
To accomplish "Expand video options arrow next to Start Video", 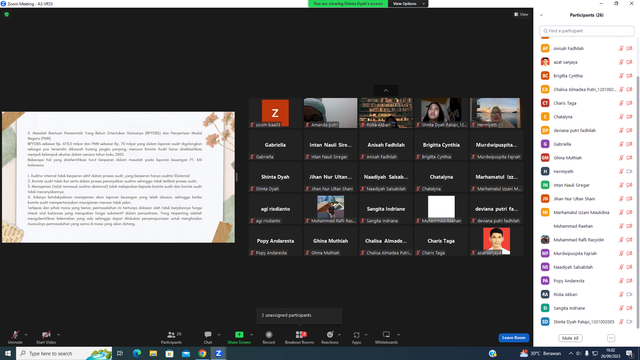I will (58, 335).
